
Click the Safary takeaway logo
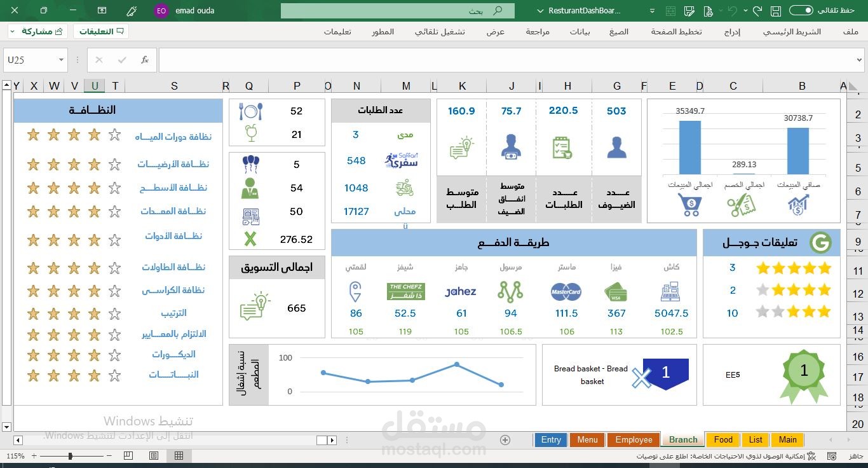pos(401,160)
